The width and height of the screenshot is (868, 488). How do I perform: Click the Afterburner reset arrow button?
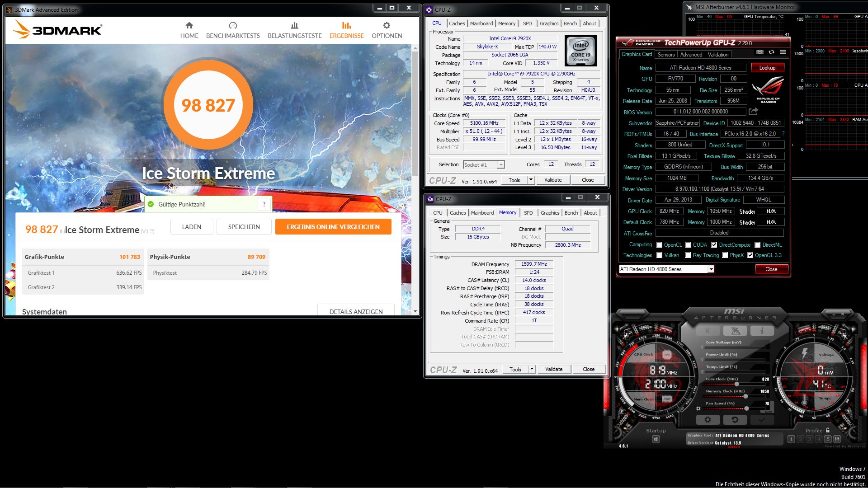pos(735,420)
